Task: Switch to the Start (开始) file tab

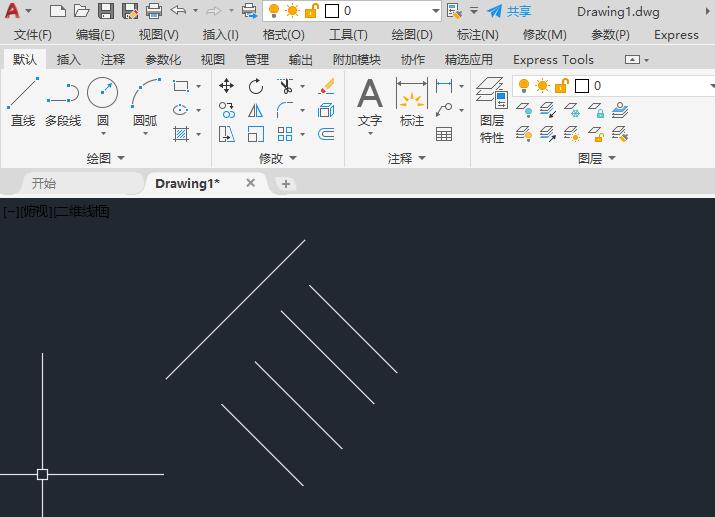Action: coord(44,183)
